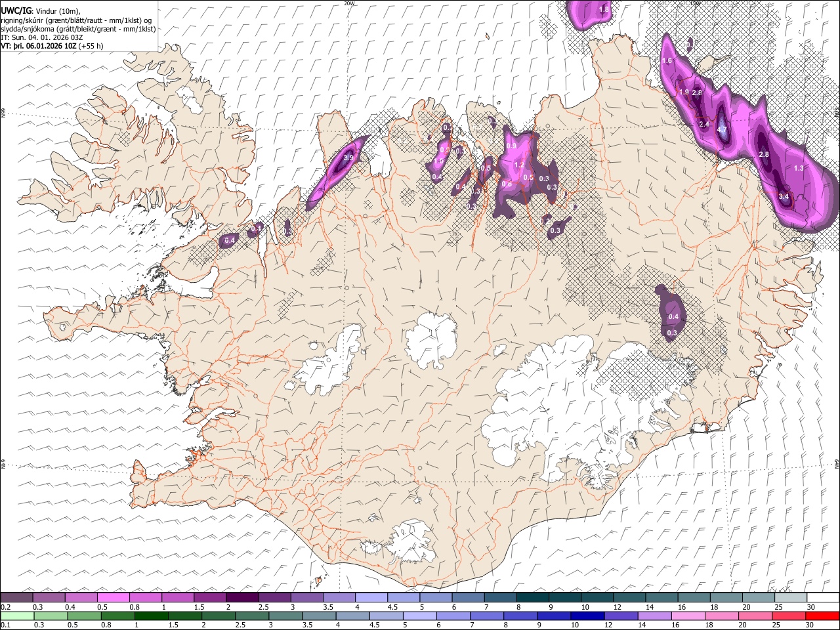Click the 1.2 precipitation value in the north
This screenshot has height=630, width=840.
click(x=520, y=165)
